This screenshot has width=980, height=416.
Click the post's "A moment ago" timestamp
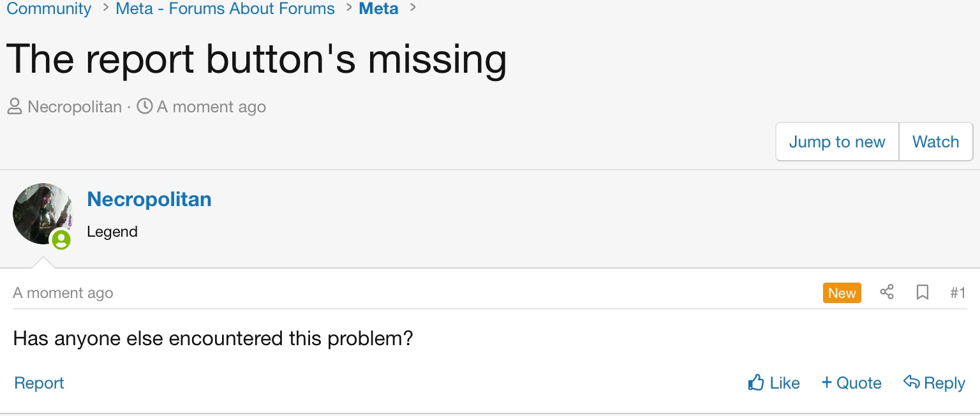[63, 293]
